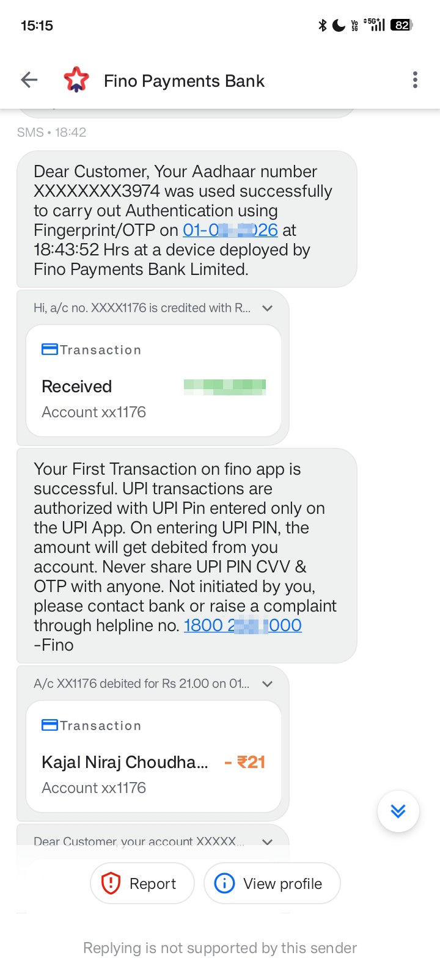Jump to latest with double-chevron button
This screenshot has width=440, height=980.
[x=398, y=811]
